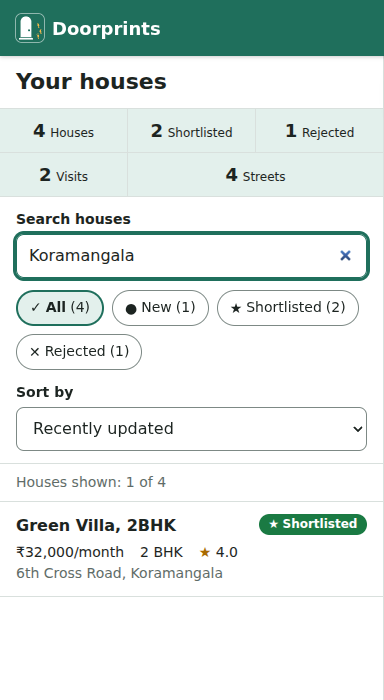Open the Sort by dropdown

[192, 429]
